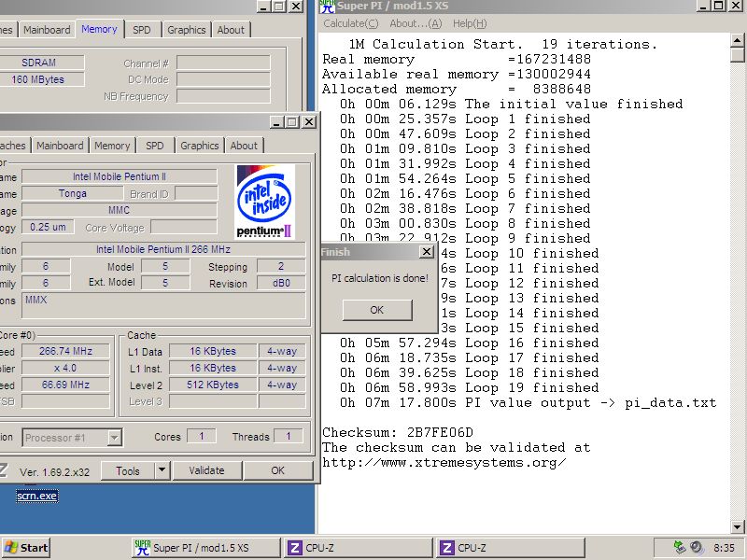Switch to the first CPU-Z taskbar button
This screenshot has height=560, width=747.
pyautogui.click(x=359, y=548)
